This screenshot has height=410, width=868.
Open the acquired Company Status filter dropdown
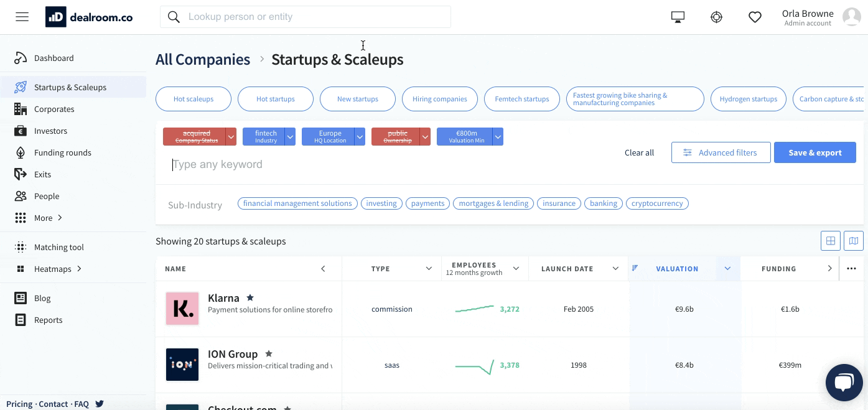(231, 137)
